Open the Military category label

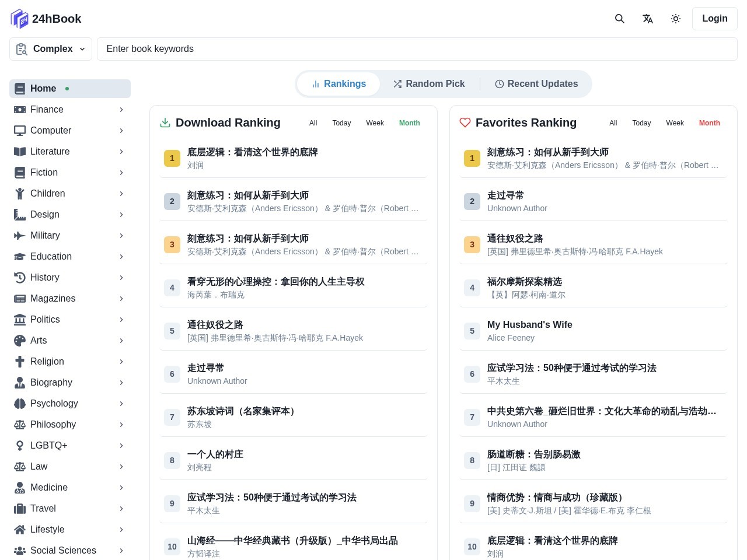(x=45, y=236)
